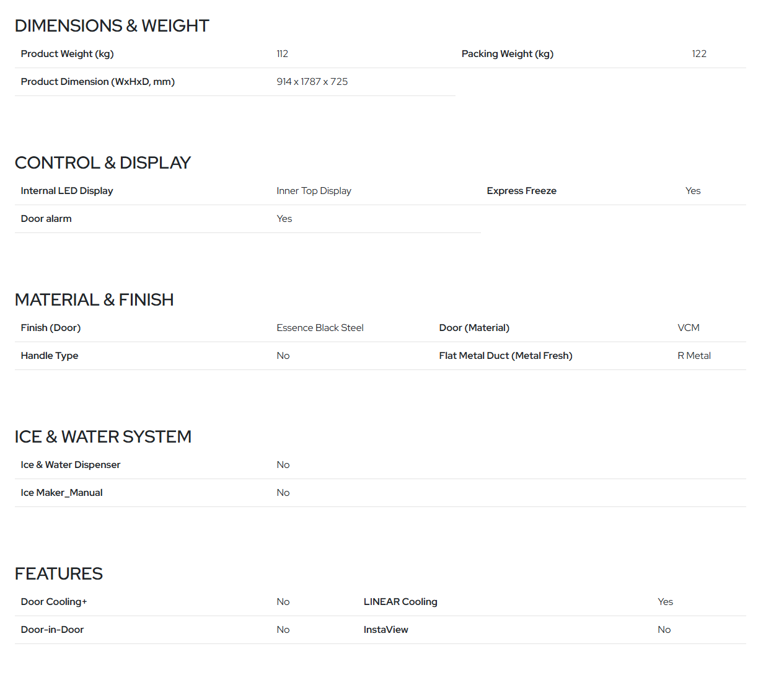
Task: Click the Door-in-Door label
Action: 52,630
